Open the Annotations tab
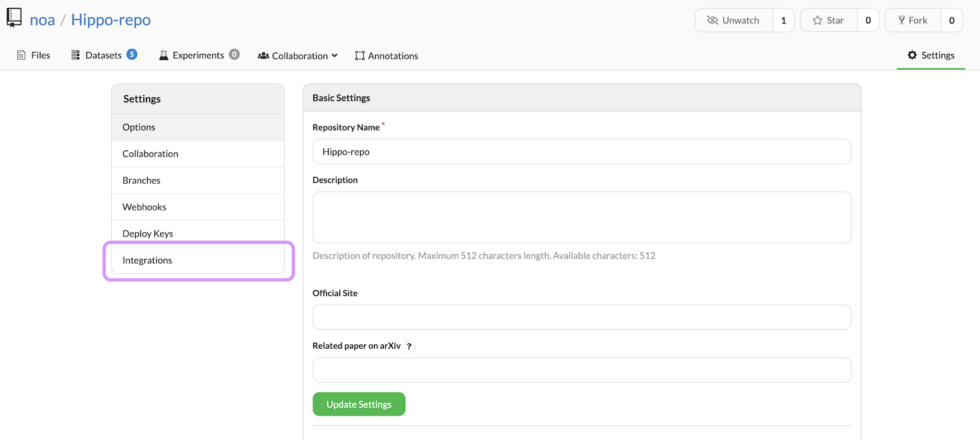The image size is (980, 440). pyautogui.click(x=387, y=56)
